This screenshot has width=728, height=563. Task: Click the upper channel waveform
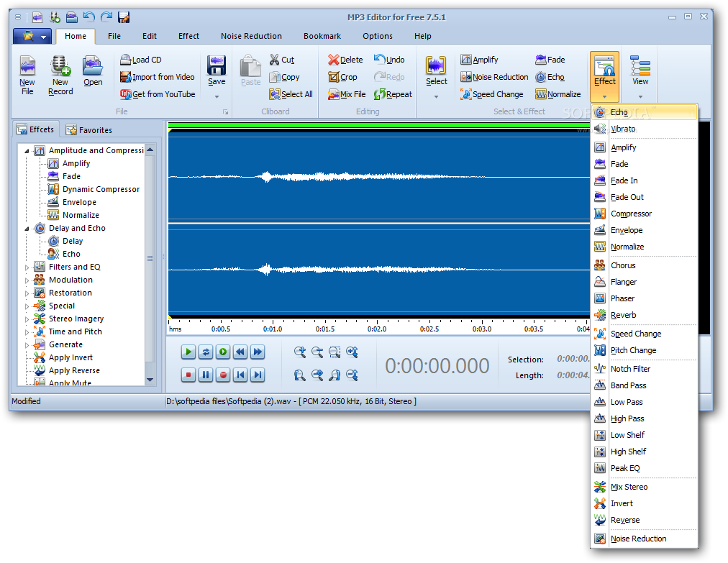tap(378, 177)
